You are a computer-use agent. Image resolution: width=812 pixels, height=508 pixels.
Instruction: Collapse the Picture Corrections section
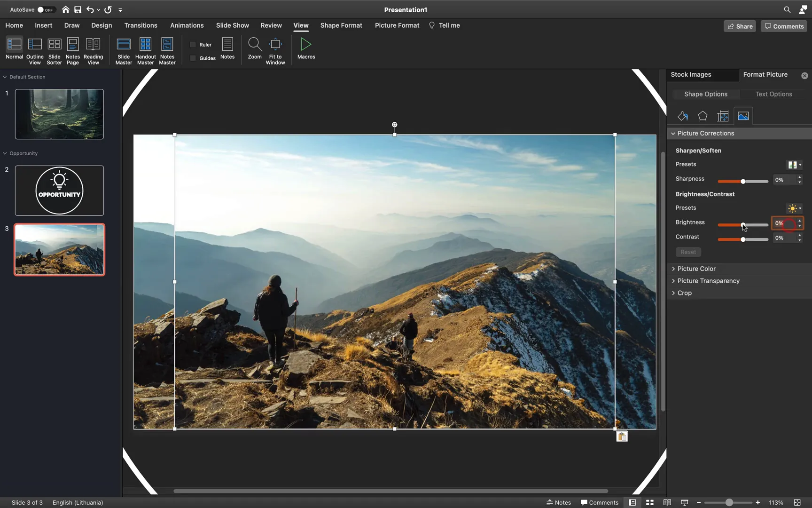click(673, 134)
